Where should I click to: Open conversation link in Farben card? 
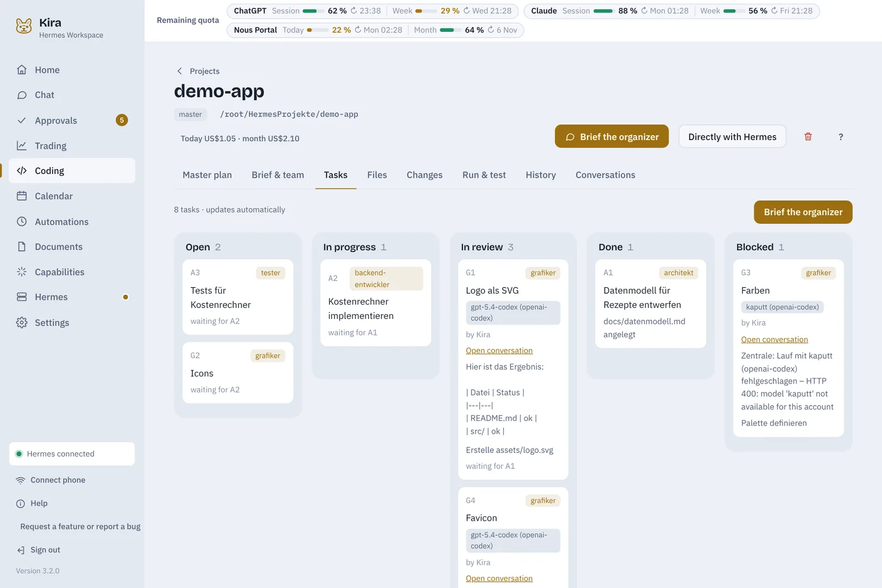pos(775,339)
